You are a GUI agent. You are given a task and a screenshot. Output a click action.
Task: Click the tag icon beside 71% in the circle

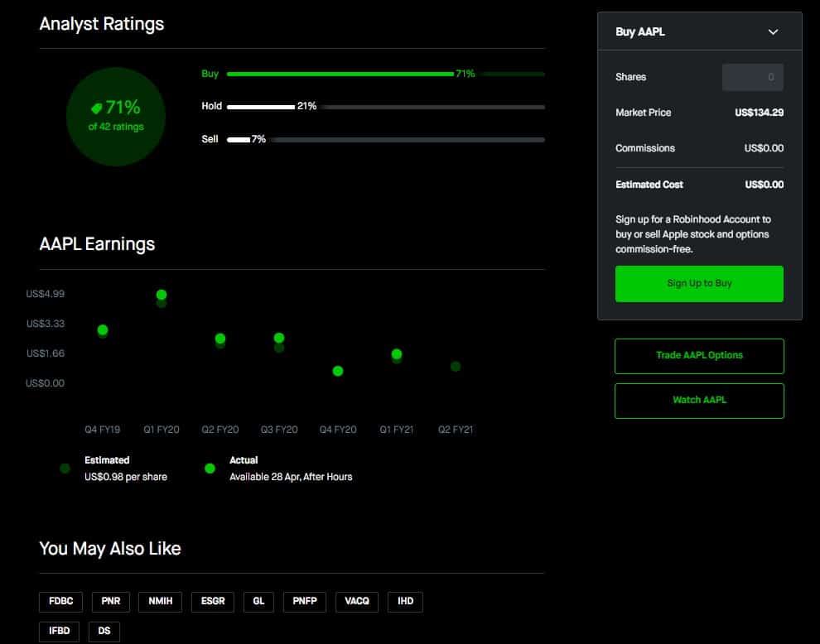97,108
